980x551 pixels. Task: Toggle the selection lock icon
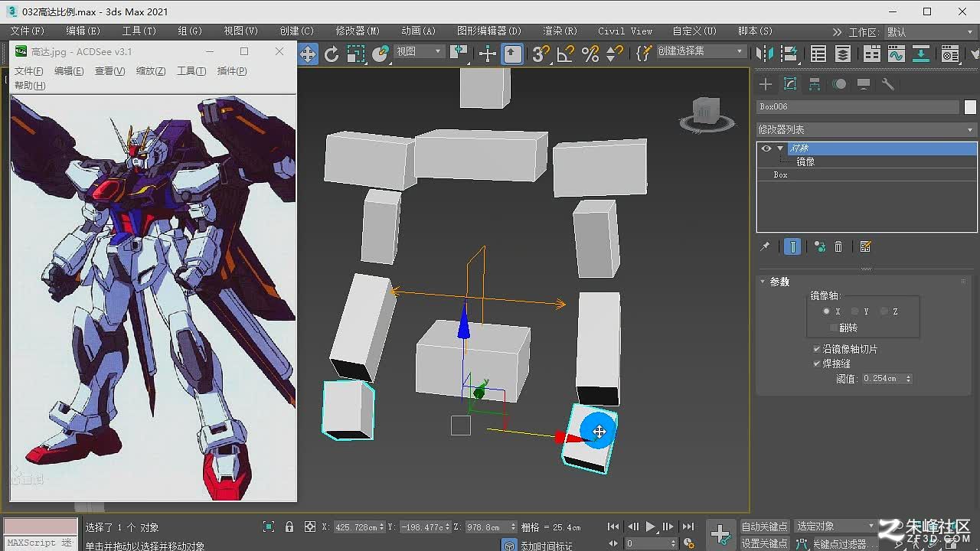tap(289, 527)
